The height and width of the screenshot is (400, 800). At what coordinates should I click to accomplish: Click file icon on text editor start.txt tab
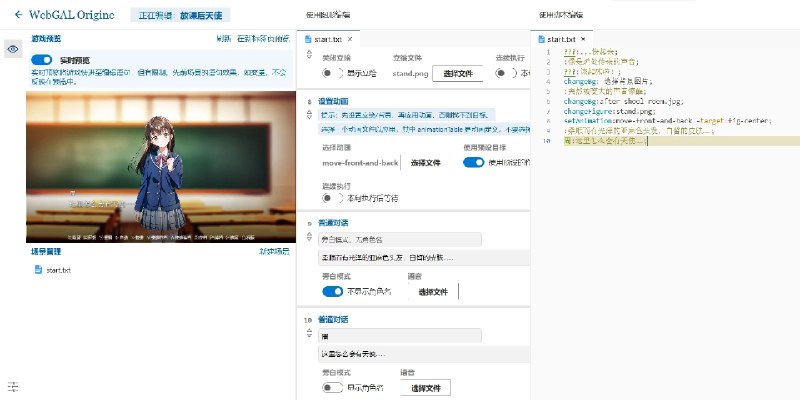[x=542, y=39]
